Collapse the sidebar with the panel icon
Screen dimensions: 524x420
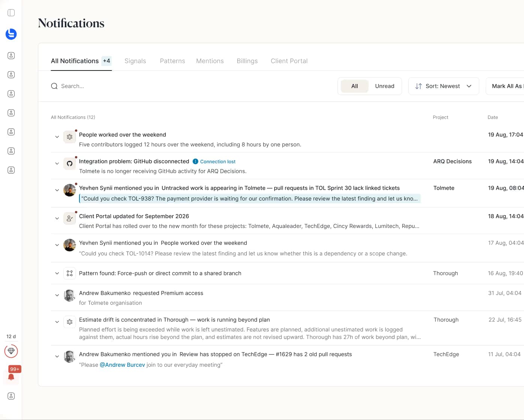11,13
